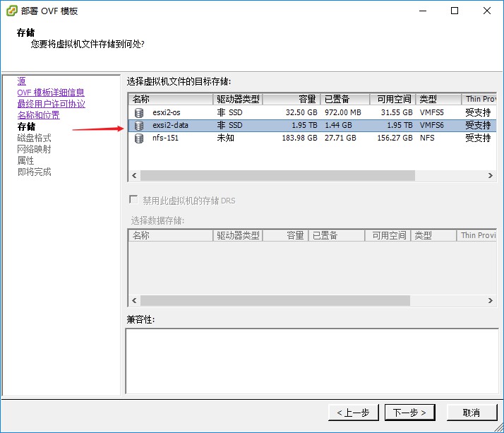Click the 即将完成 step in the sidebar
The width and height of the screenshot is (504, 433).
coord(34,172)
